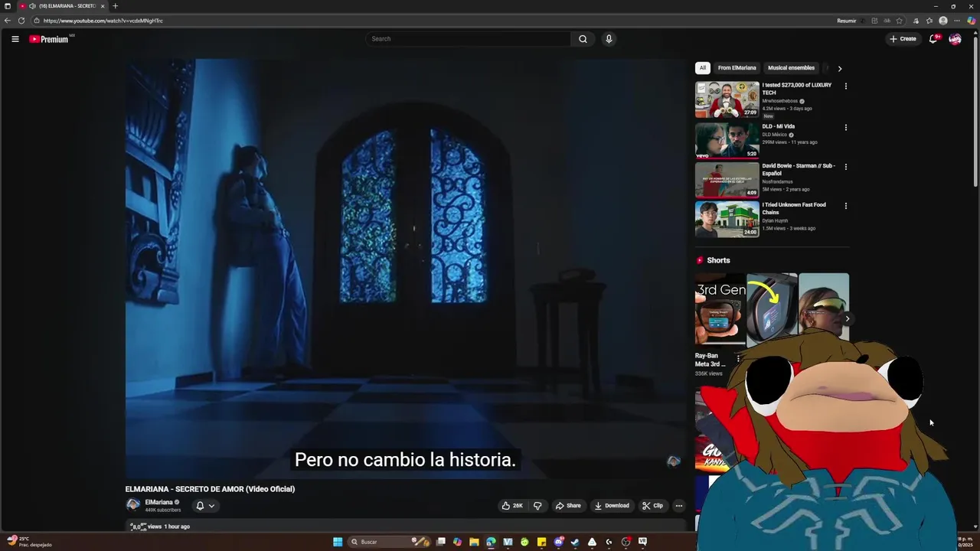This screenshot has width=980, height=551.
Task: Open Steam from taskbar
Action: coord(575,542)
